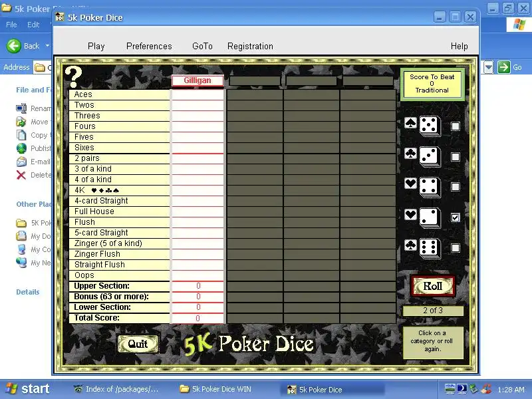Click the My Documents icon in Explorer sidebar

(21, 236)
